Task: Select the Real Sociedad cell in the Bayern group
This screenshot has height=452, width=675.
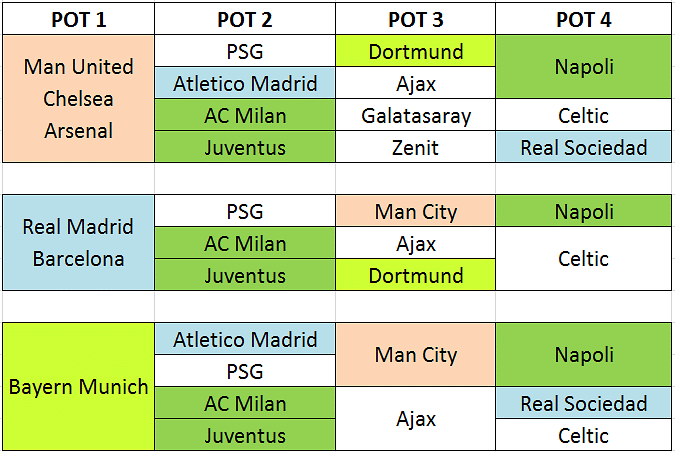Action: pyautogui.click(x=584, y=403)
